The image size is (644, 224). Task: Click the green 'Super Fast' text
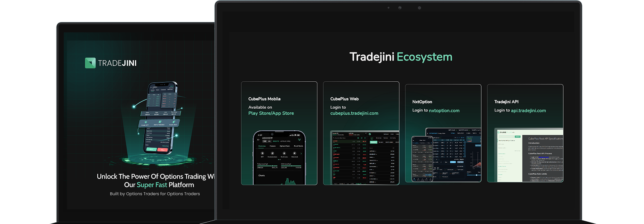(x=152, y=185)
